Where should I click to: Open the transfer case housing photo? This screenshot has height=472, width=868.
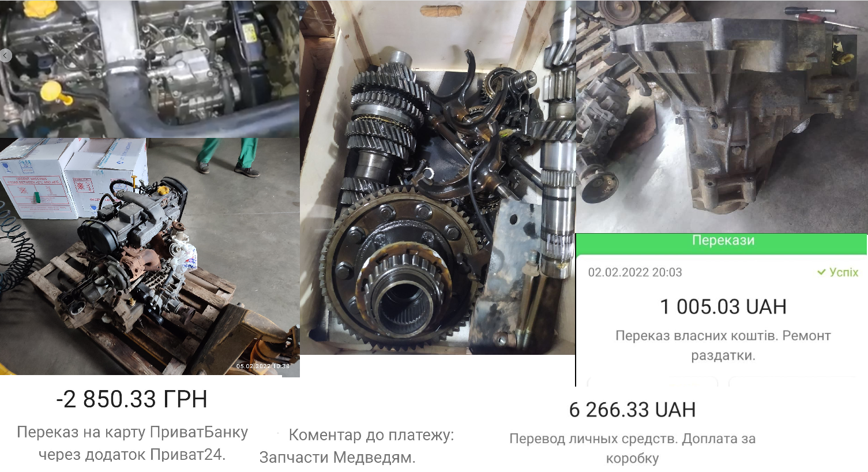click(x=722, y=117)
